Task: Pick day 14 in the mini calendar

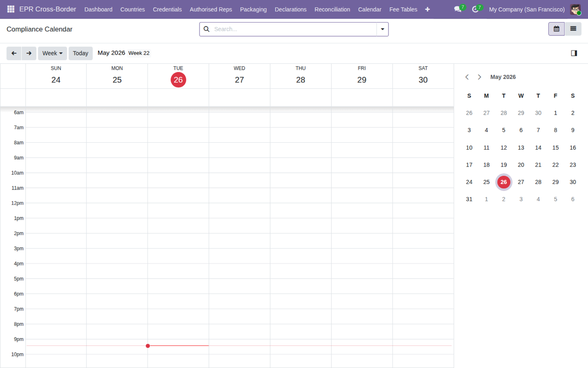Action: click(538, 148)
